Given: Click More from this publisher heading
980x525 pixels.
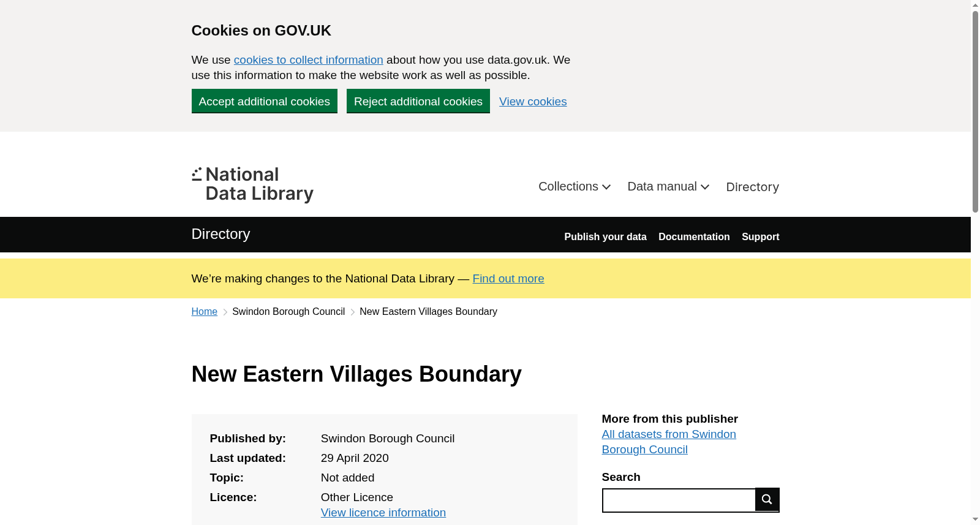Looking at the screenshot, I should point(669,419).
